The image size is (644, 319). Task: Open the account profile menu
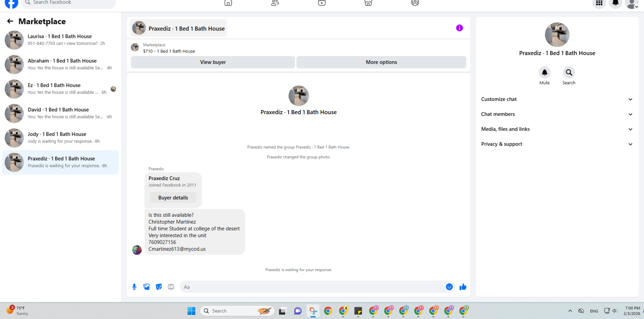[632, 3]
